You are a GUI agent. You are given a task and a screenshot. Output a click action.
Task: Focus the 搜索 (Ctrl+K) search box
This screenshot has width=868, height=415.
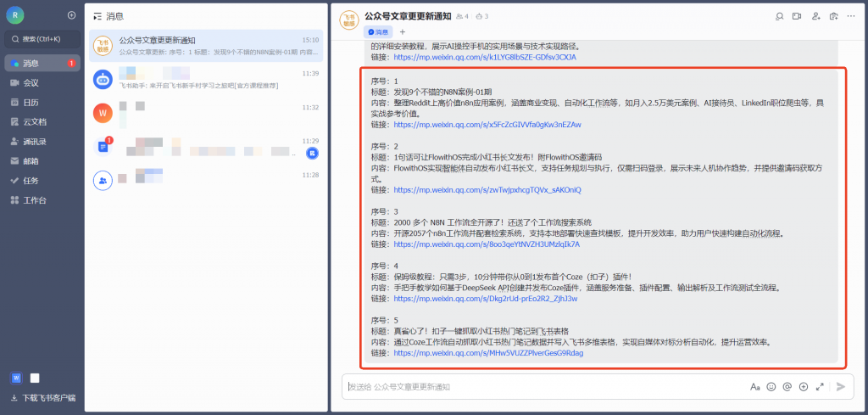pyautogui.click(x=42, y=39)
